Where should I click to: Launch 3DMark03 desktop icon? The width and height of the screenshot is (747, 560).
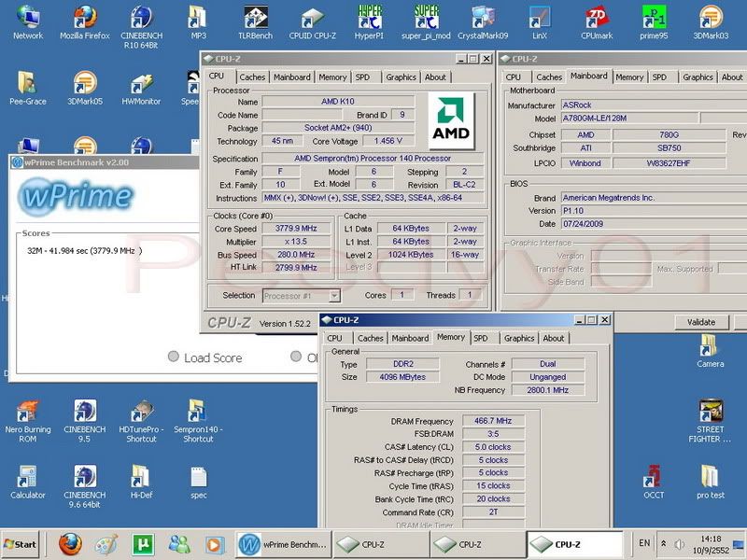[x=711, y=21]
